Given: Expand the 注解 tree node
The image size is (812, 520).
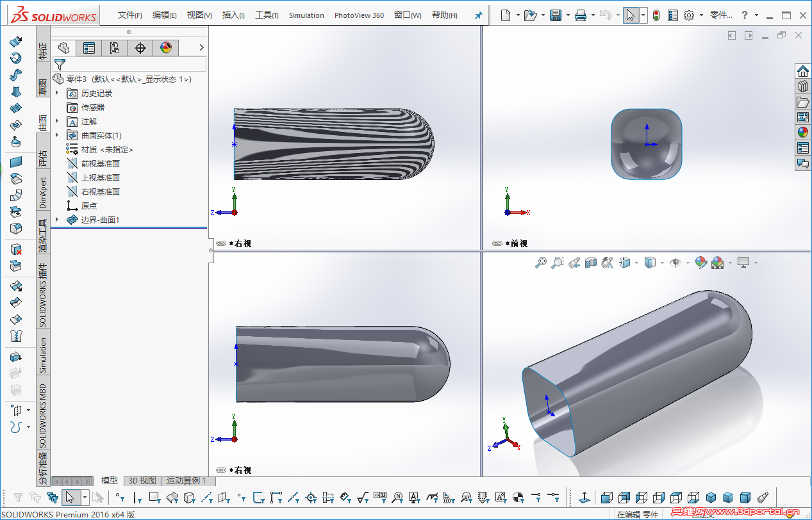Looking at the screenshot, I should [x=57, y=121].
